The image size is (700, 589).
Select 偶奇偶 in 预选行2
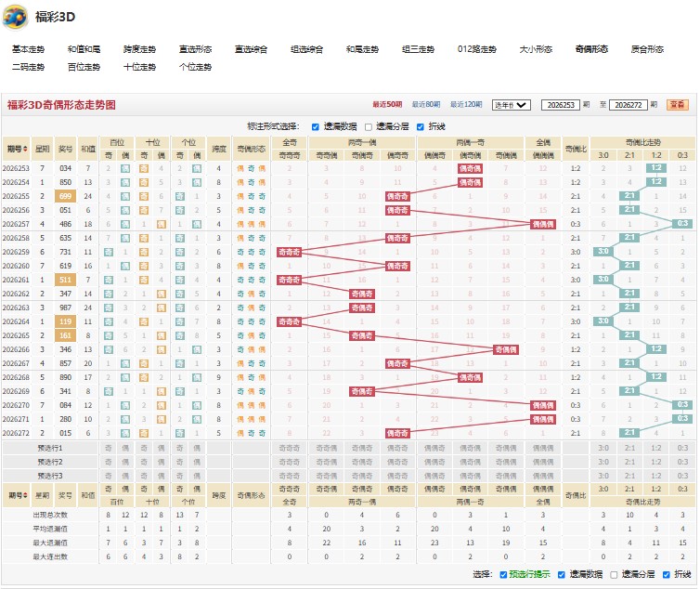point(470,462)
